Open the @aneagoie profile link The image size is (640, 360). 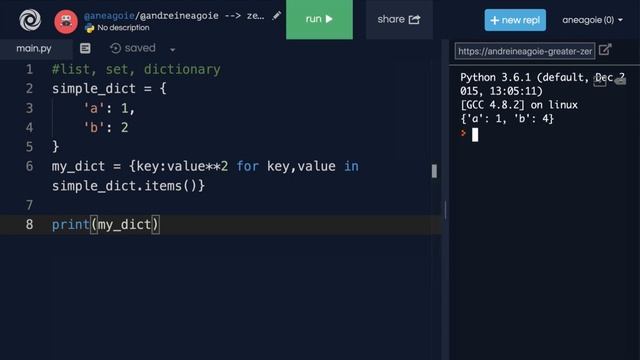(x=109, y=16)
